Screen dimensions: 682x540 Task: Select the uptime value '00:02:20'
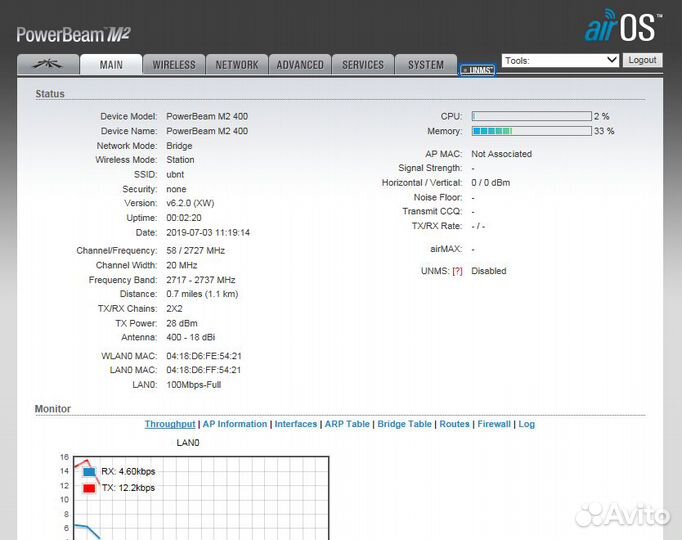(x=184, y=218)
